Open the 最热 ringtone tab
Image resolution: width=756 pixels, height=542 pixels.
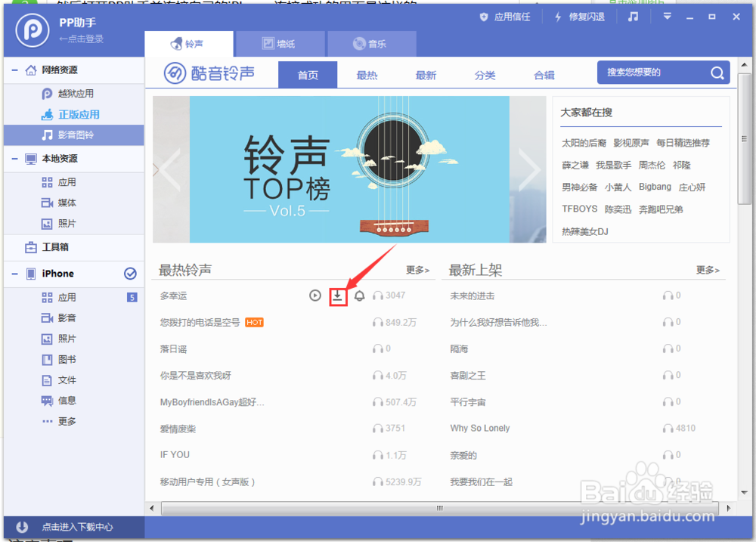367,75
